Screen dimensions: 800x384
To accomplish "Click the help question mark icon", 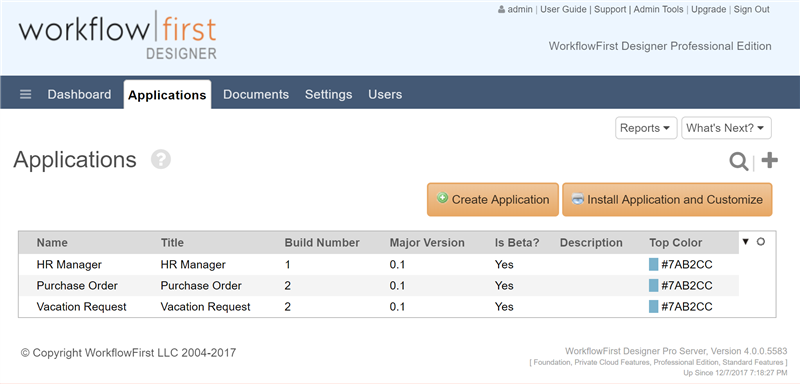I will [x=161, y=160].
